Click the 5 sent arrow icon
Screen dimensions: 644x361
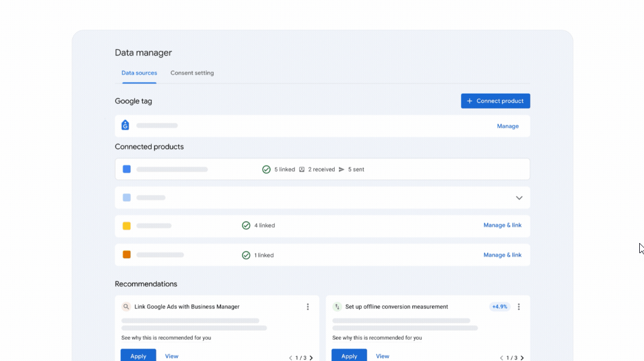(341, 170)
